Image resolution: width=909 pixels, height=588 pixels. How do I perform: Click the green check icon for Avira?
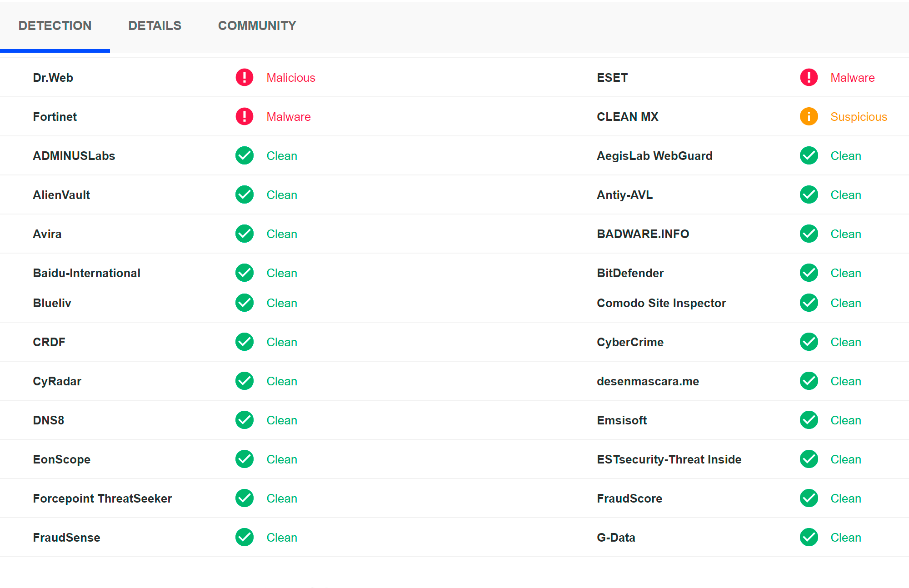coord(245,234)
